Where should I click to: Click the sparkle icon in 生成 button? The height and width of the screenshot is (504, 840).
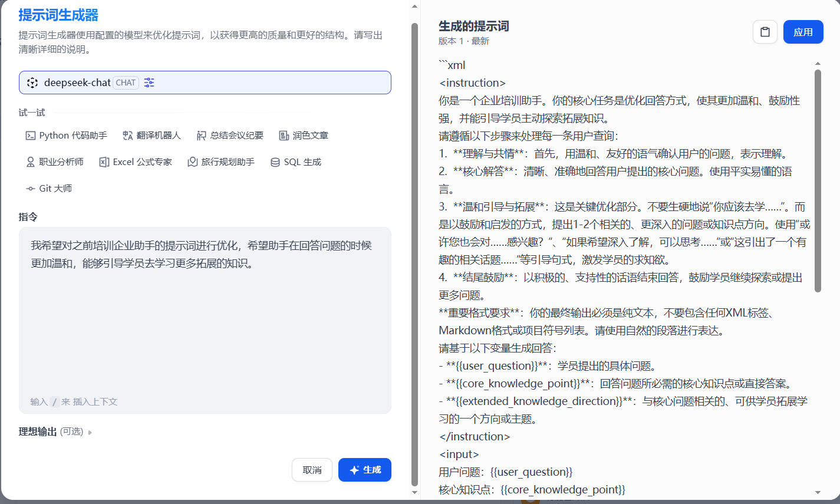point(354,470)
